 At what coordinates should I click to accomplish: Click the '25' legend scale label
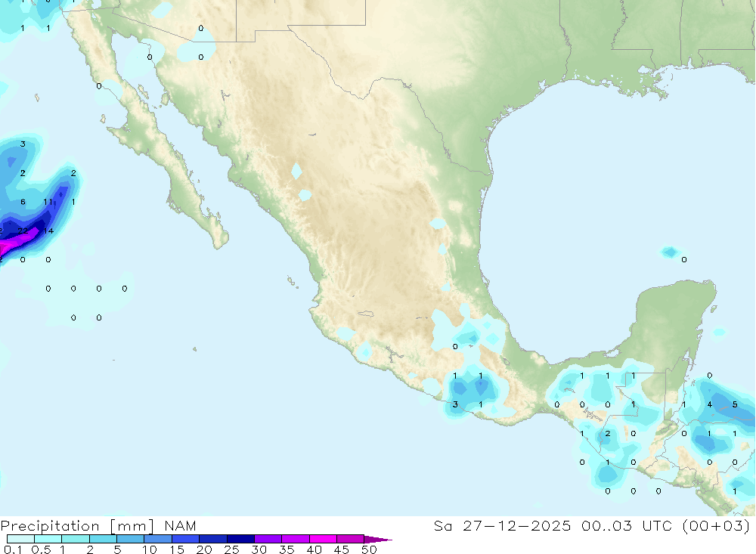231,549
